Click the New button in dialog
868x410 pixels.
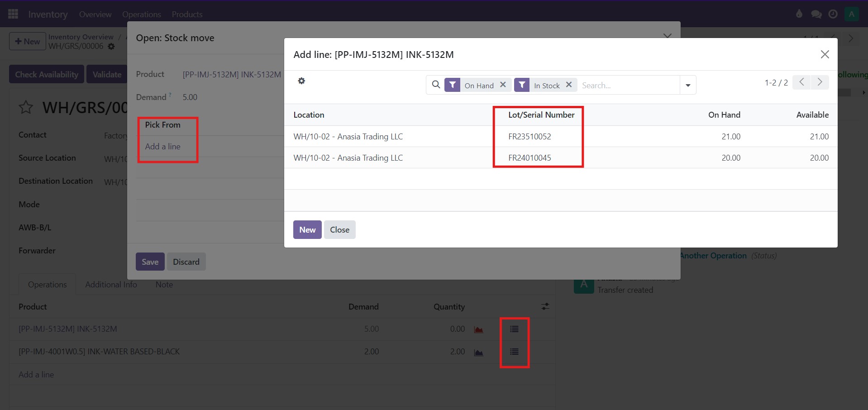coord(307,229)
